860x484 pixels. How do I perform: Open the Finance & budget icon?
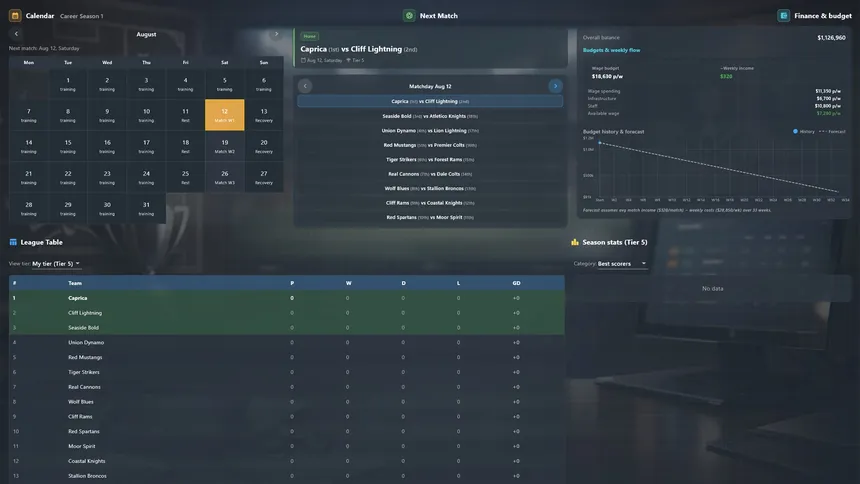pyautogui.click(x=784, y=16)
